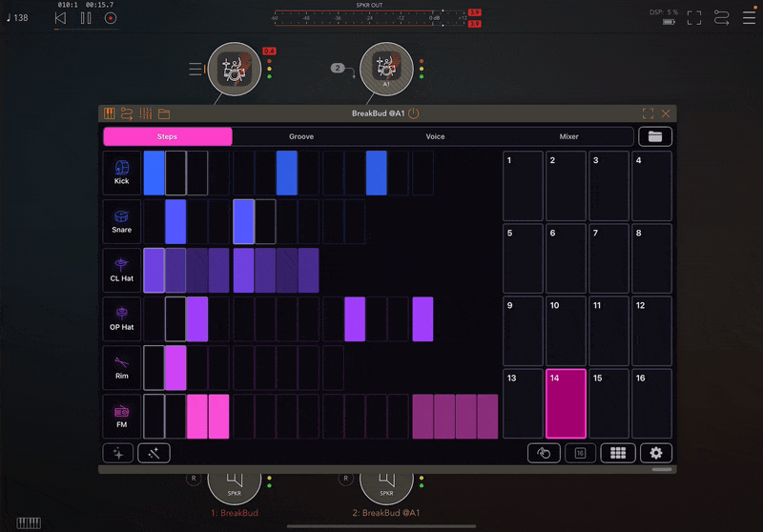Toggle the first CL Hat step
763x532 pixels.
pyautogui.click(x=154, y=271)
